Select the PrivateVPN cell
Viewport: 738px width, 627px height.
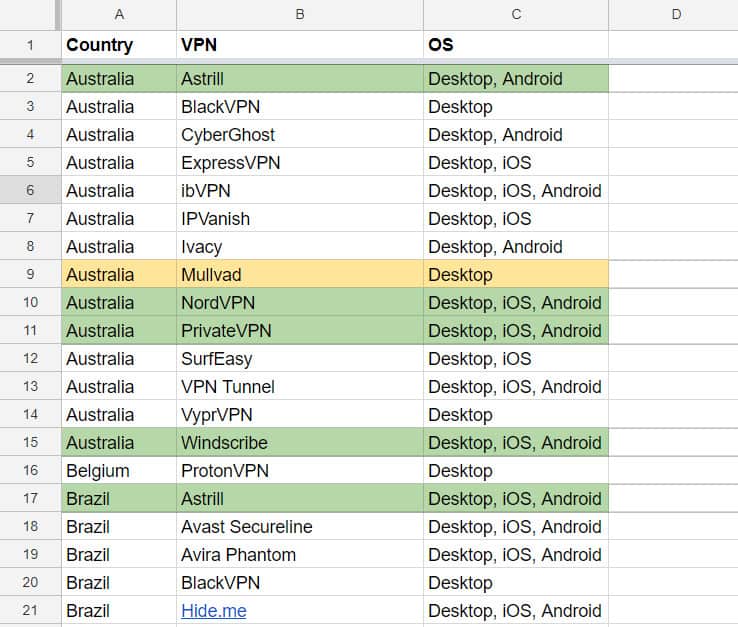tap(300, 330)
